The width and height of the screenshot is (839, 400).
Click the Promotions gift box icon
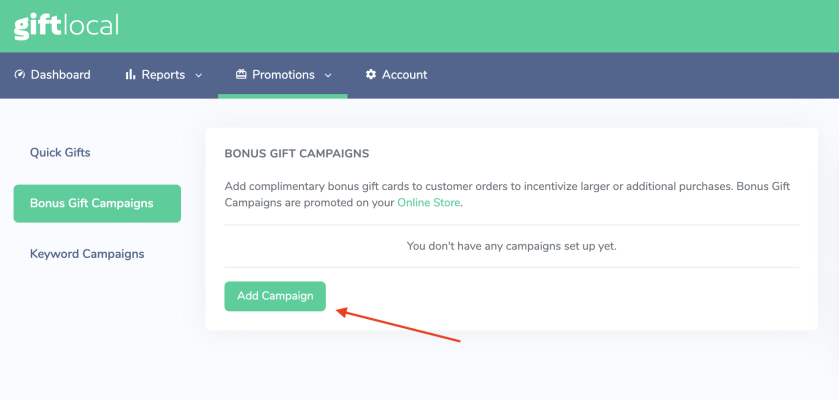(241, 75)
